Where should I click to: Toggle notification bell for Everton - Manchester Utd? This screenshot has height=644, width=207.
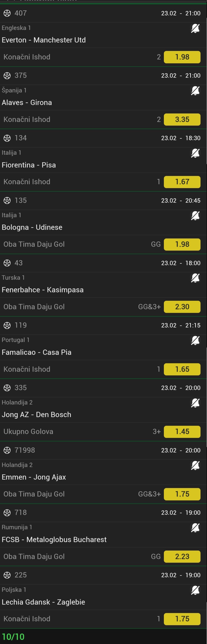195,28
